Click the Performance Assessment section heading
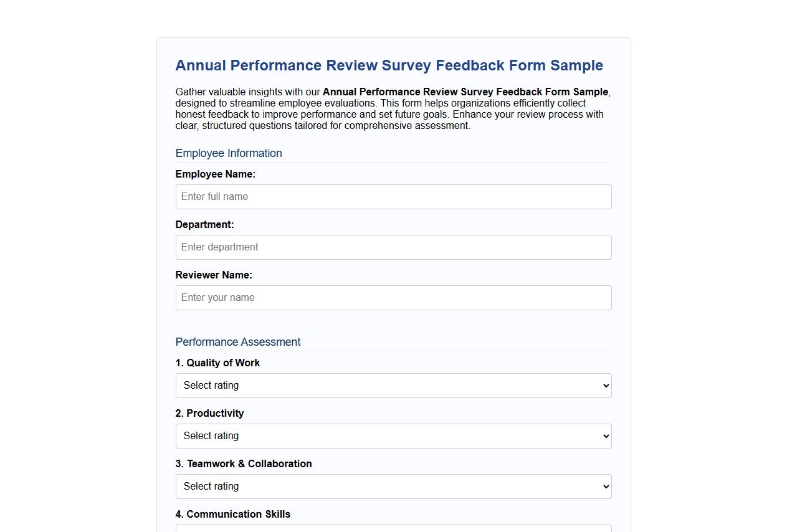Viewport: 787px width, 532px height. tap(238, 342)
